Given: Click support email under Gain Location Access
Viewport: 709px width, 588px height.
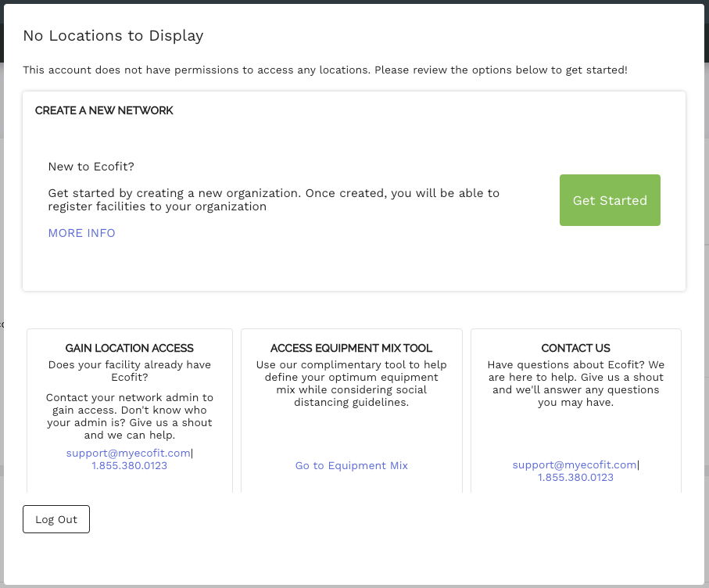Looking at the screenshot, I should pyautogui.click(x=128, y=453).
